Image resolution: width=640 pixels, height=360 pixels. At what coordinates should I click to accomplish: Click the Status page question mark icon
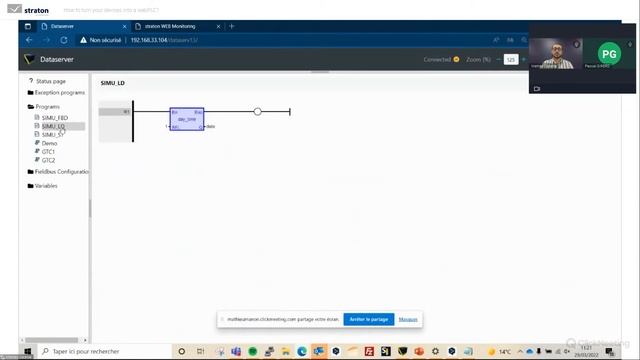pos(31,81)
